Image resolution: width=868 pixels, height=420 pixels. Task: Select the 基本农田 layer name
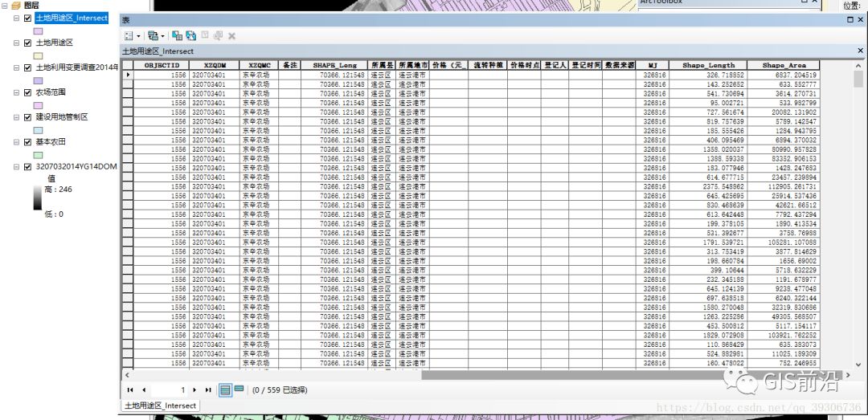[x=51, y=142]
